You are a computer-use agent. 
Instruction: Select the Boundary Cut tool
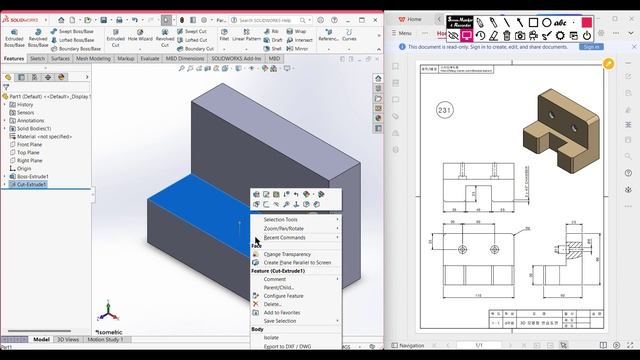point(195,49)
